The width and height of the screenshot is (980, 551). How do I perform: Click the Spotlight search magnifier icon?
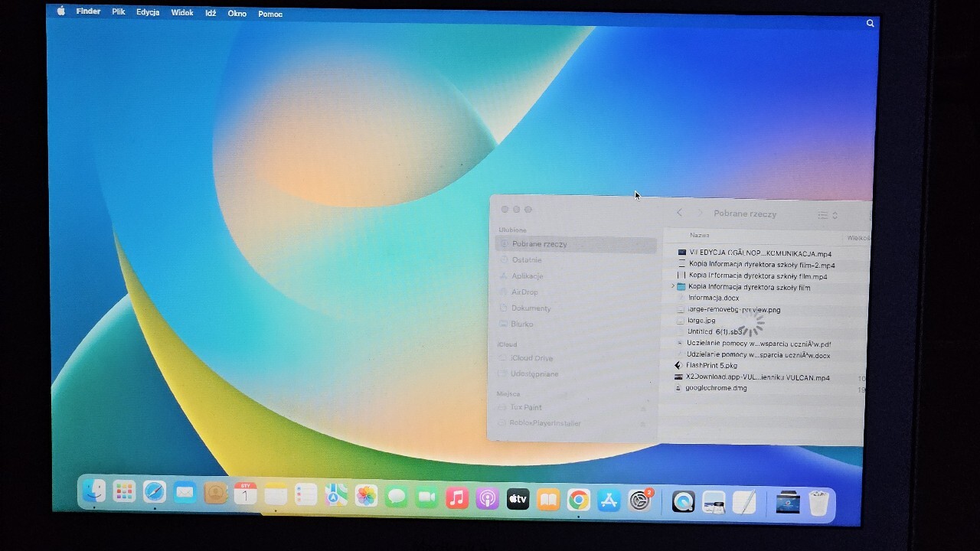(x=870, y=24)
